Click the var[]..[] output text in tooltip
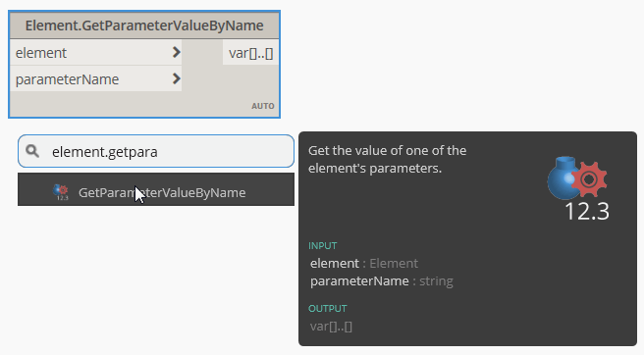Image resolution: width=644 pixels, height=355 pixels. (x=331, y=327)
